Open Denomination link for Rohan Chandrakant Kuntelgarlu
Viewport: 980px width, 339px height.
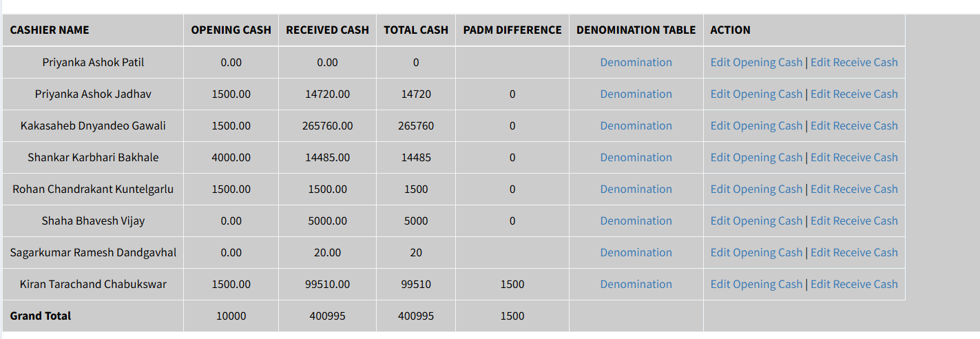click(636, 189)
